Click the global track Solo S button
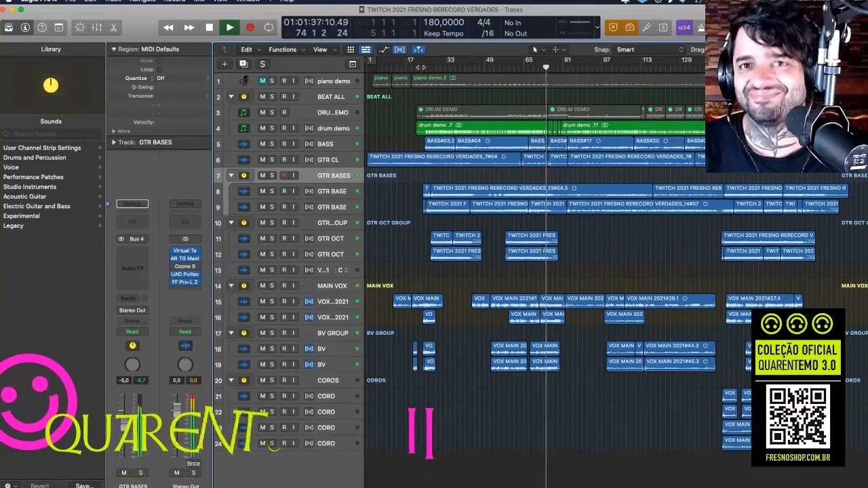 pyautogui.click(x=262, y=64)
